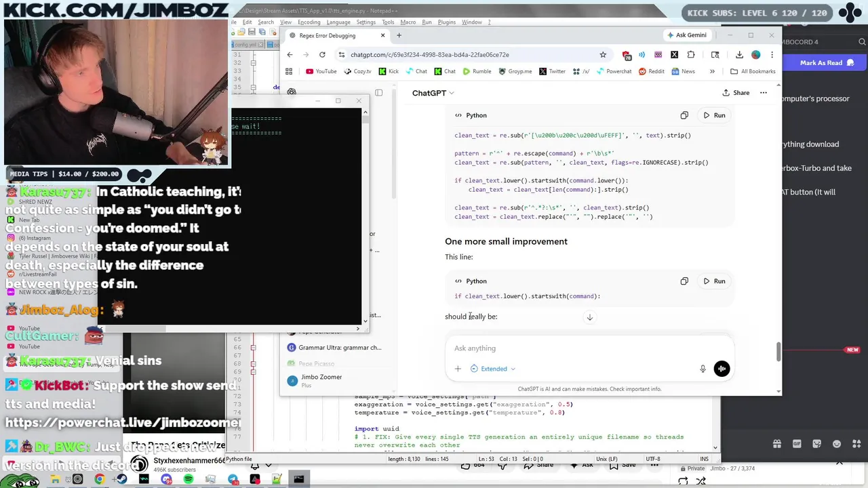Open the Notepad++ Language menu
Image resolution: width=868 pixels, height=488 pixels.
click(x=338, y=22)
